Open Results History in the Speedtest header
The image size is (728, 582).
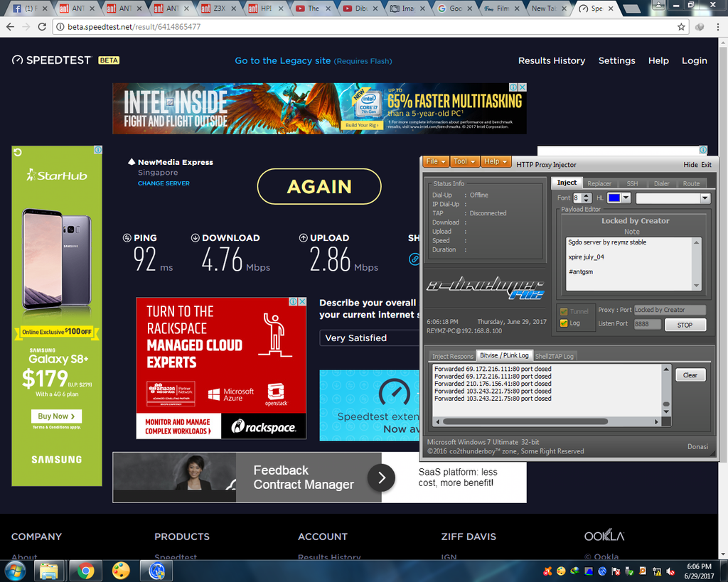[552, 61]
